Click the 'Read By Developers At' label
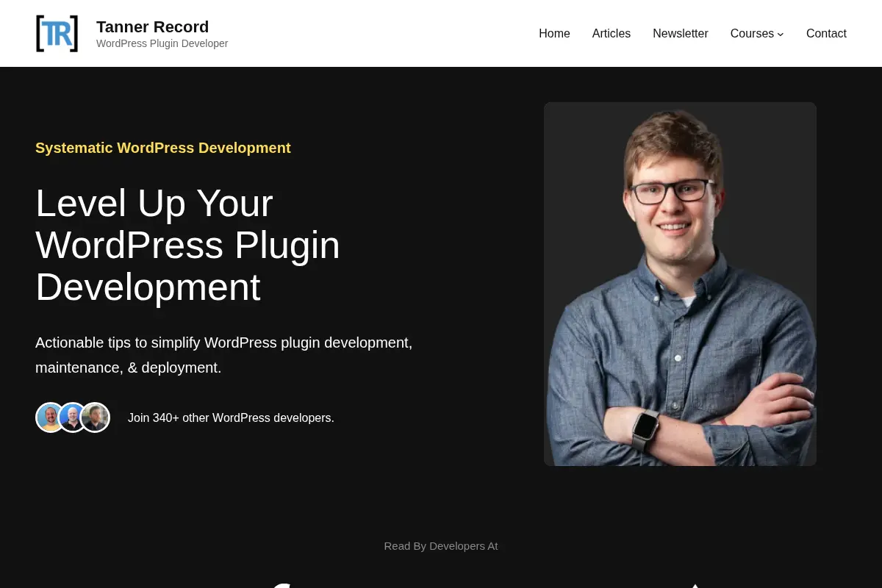This screenshot has width=882, height=588. tap(441, 545)
